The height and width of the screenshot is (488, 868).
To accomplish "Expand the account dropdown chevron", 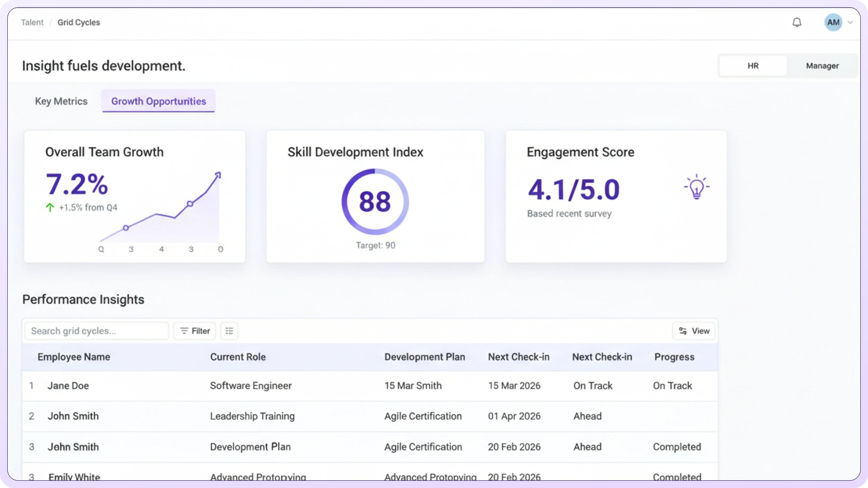I will click(x=850, y=23).
